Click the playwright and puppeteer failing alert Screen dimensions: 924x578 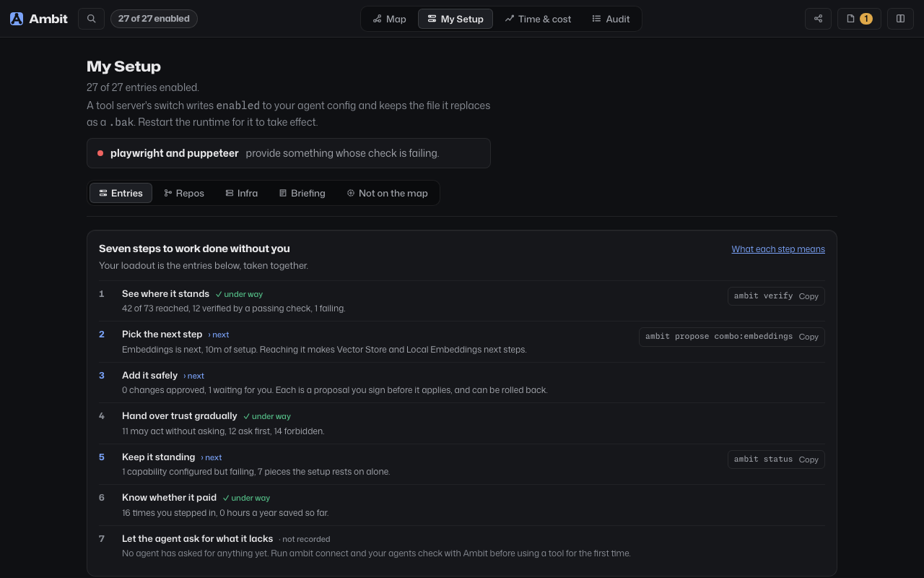tap(289, 153)
